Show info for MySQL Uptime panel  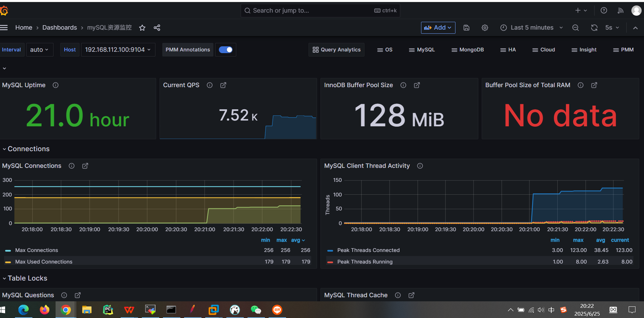point(56,85)
